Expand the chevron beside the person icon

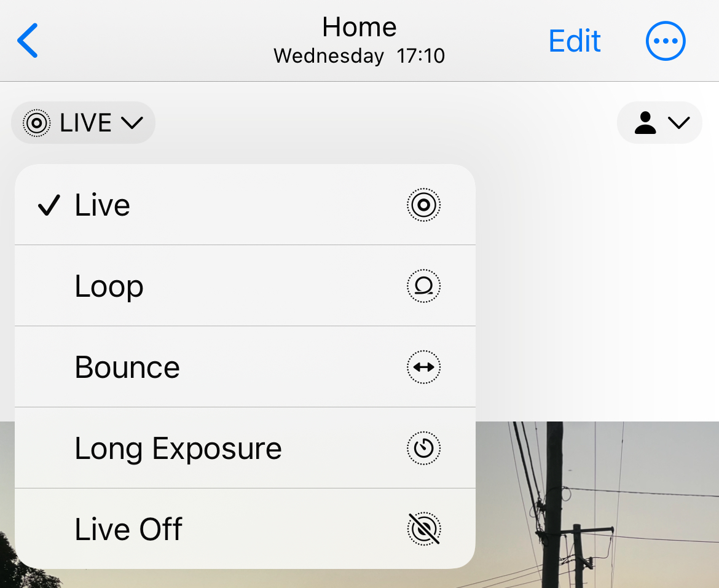coord(678,123)
